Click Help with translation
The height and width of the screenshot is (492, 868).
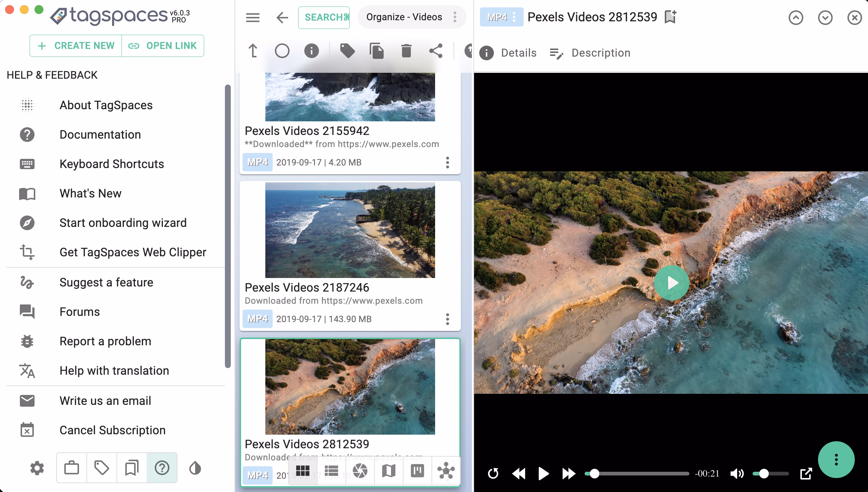[116, 371]
